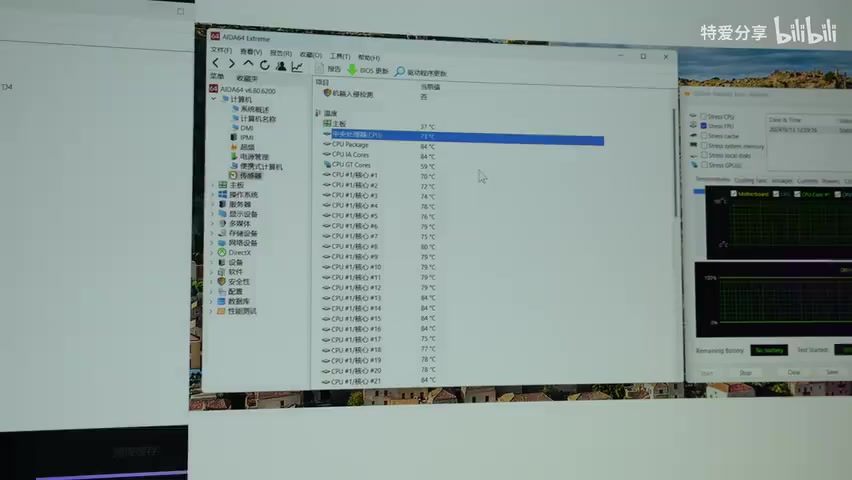Click the line chart toolbar icon
Image resolution: width=852 pixels, height=480 pixels.
coord(297,66)
